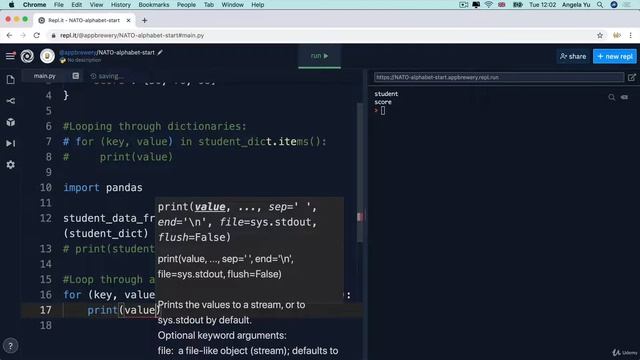Open the Apple menu
The height and width of the screenshot is (360, 640).
coord(11,4)
